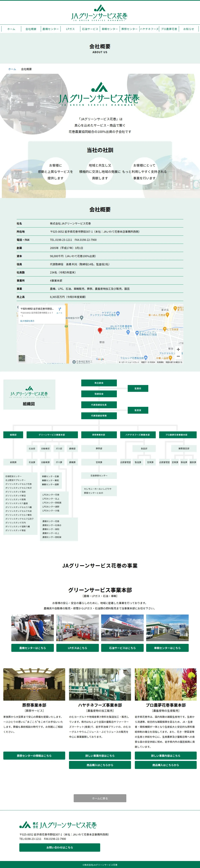This screenshot has height=868, width=200.
Task: Open ハヤチネフーズ in the navigation bar
Action: pyautogui.click(x=149, y=29)
